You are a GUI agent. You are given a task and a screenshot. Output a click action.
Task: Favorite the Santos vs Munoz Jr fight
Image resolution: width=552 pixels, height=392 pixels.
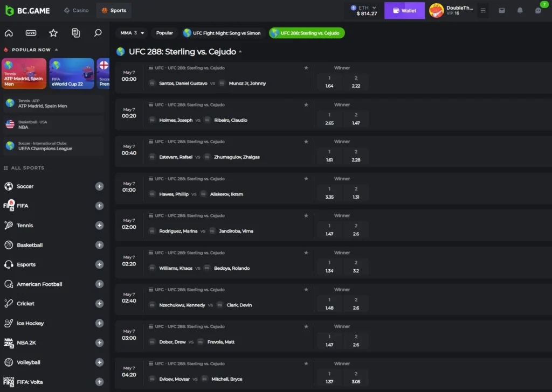point(306,68)
